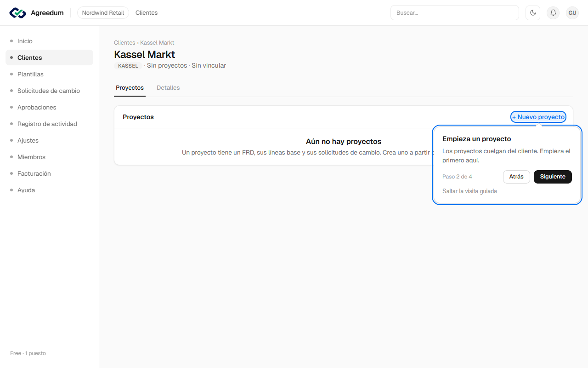Screen dimensions: 588x368
Task: Click Siguiente in the tour popup
Action: tap(553, 177)
